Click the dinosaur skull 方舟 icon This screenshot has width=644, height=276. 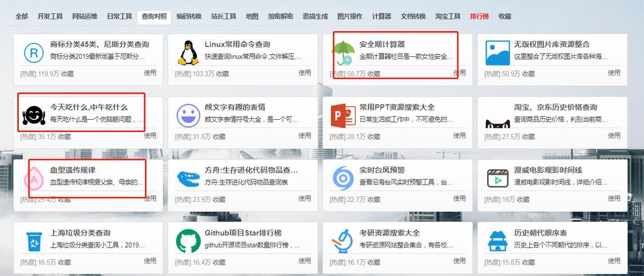click(x=188, y=178)
